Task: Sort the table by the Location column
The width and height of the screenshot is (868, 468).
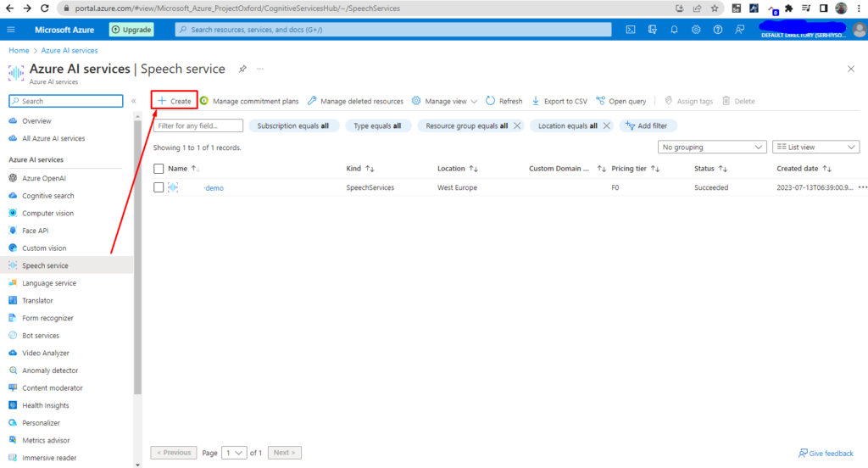Action: point(458,169)
